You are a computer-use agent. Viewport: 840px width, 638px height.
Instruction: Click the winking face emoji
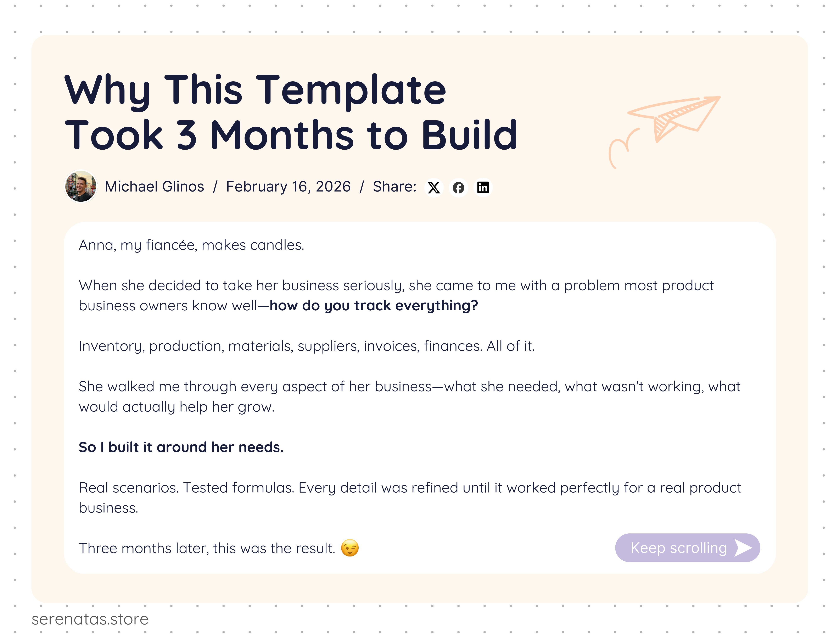coord(349,548)
